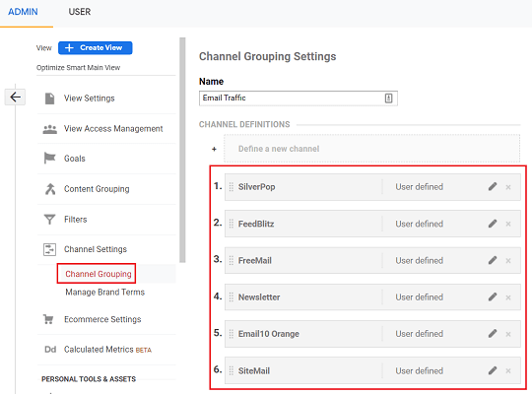
Task: Click the plus icon beside Define a new channel
Action: tap(214, 149)
